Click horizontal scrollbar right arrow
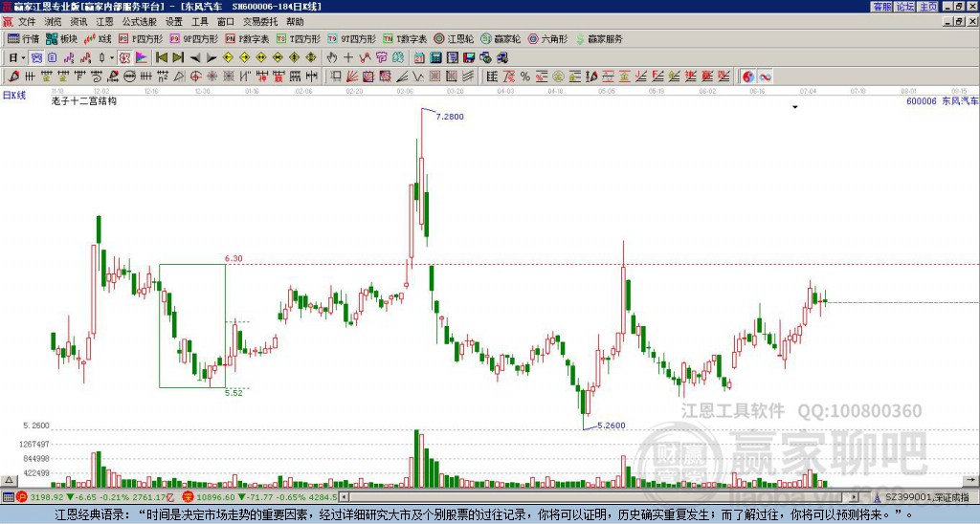Image resolution: width=980 pixels, height=524 pixels. [x=854, y=497]
